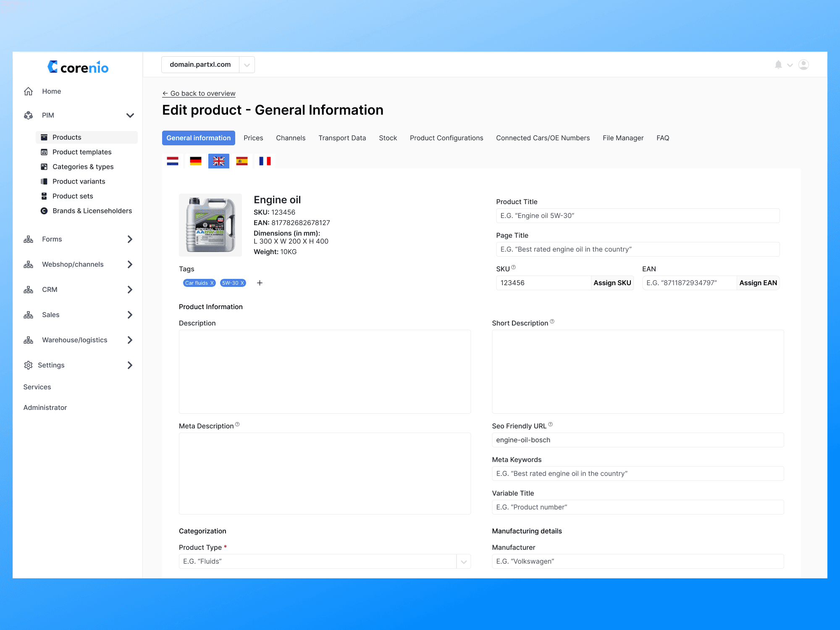Remove the Car fluids tag
Viewport: 840px width, 630px height.
pyautogui.click(x=212, y=283)
